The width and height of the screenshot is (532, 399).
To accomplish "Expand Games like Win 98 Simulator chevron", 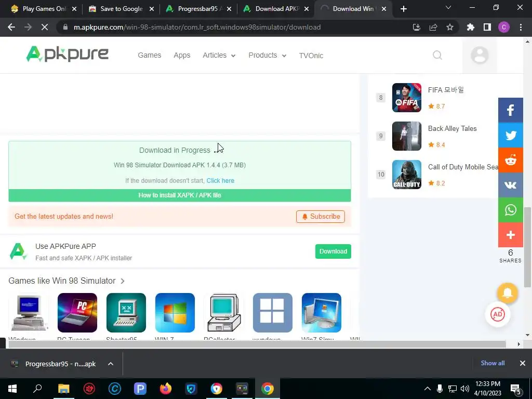I will point(123,281).
